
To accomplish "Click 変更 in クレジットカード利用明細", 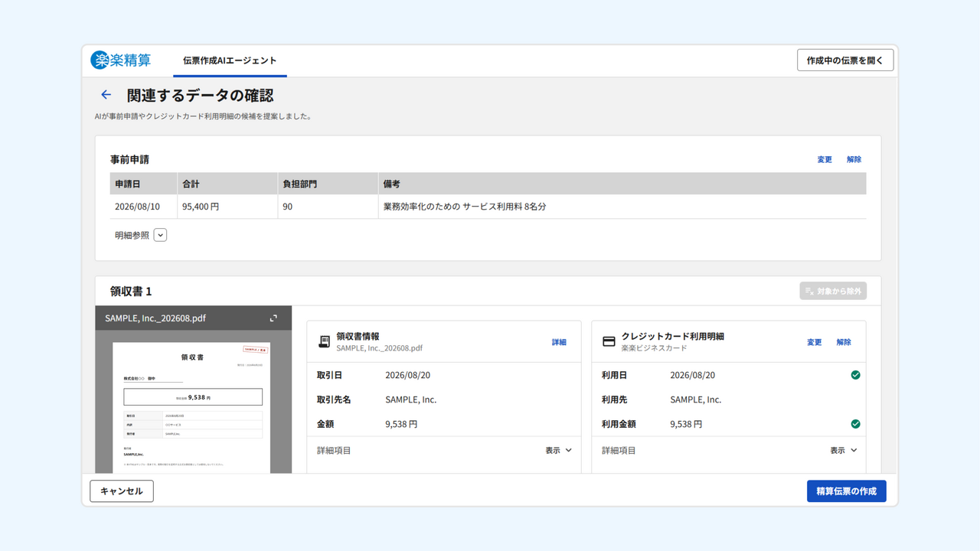I will click(x=815, y=342).
